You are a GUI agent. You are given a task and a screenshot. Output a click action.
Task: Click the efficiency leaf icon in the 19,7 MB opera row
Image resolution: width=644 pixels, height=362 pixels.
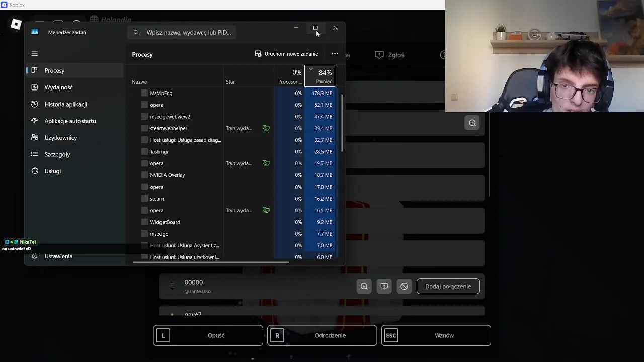266,163
